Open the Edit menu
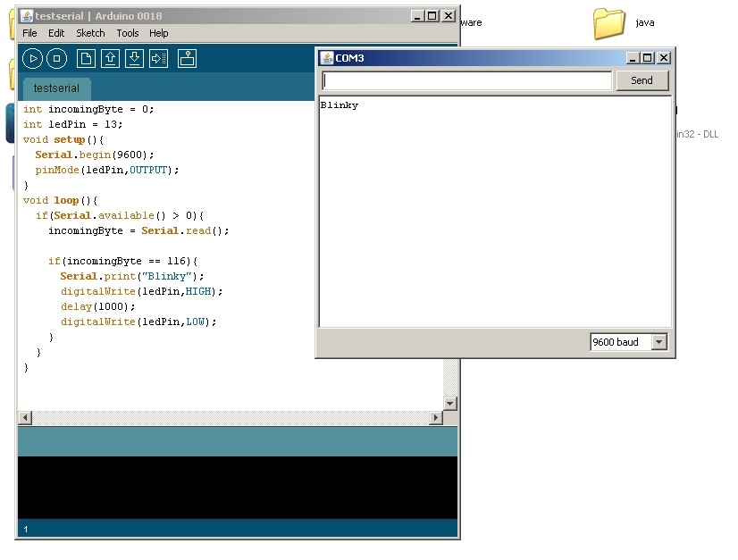Image resolution: width=738 pixels, height=560 pixels. click(56, 33)
